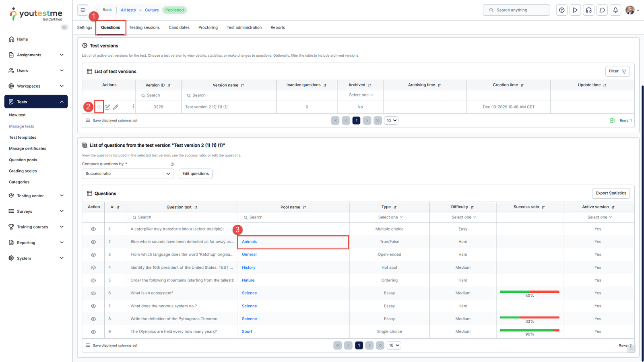View question 9 using eye icon
The width and height of the screenshot is (644, 362).
click(93, 332)
